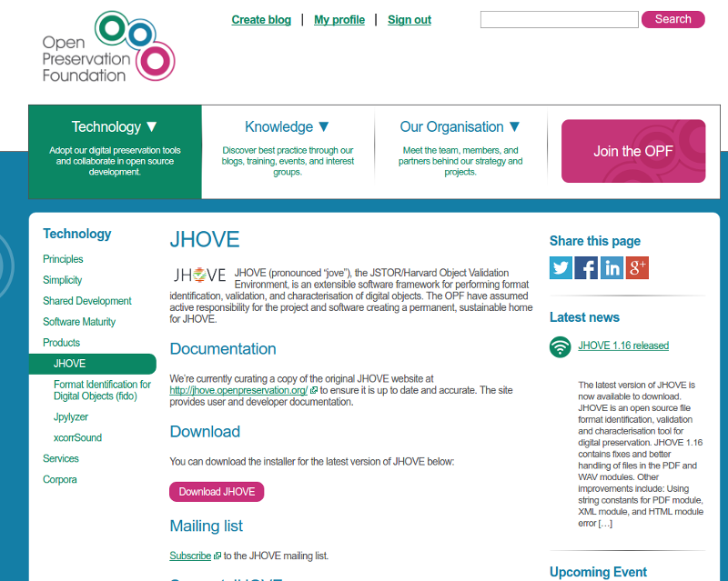Share page on Twitter icon

click(x=561, y=267)
